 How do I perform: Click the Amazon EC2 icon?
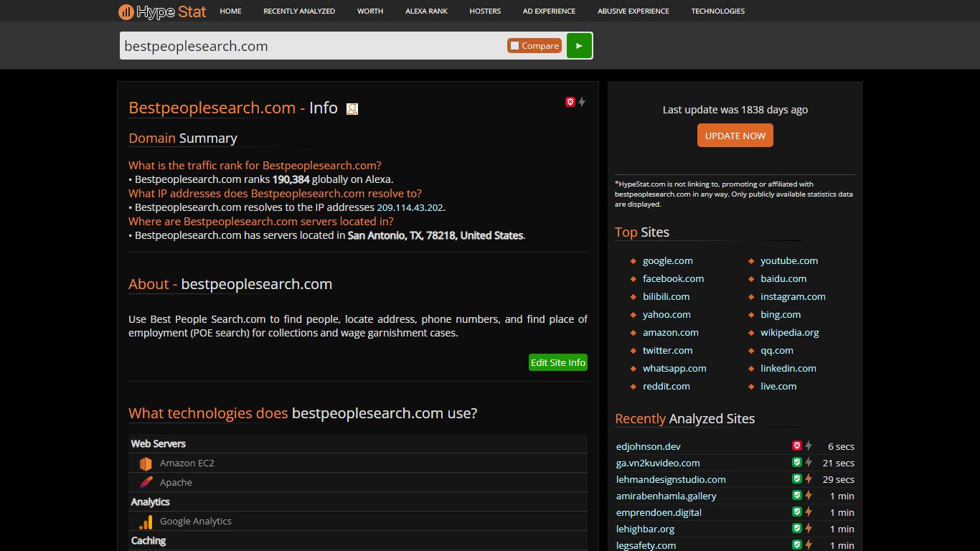click(146, 463)
